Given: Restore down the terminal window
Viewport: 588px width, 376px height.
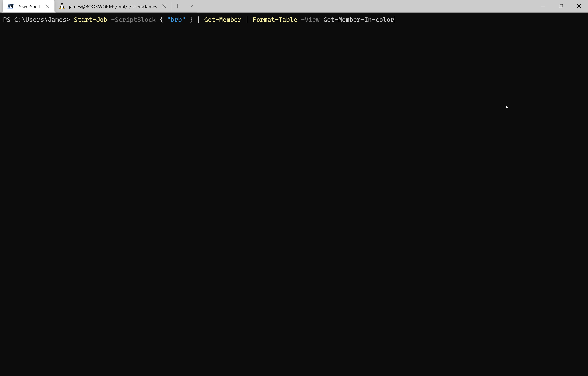Looking at the screenshot, I should (x=561, y=6).
